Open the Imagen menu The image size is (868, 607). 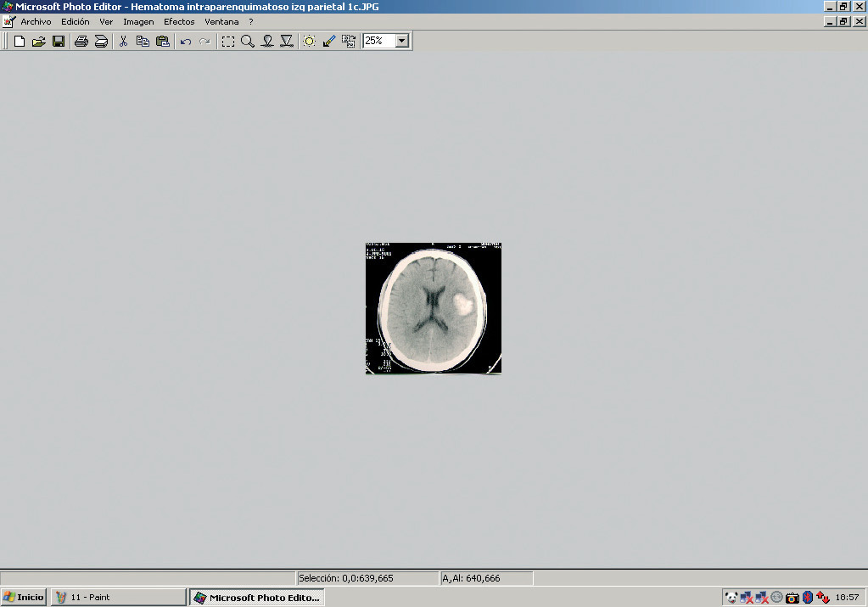[x=138, y=22]
